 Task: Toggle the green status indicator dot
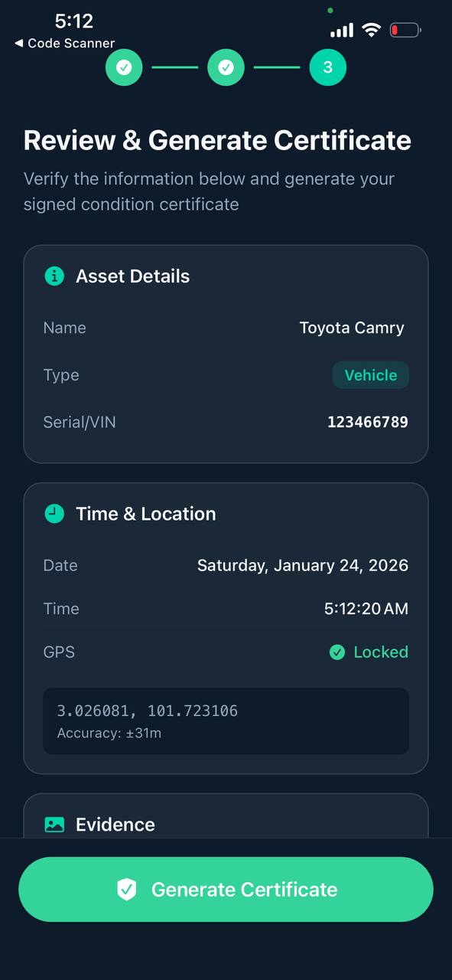330,10
